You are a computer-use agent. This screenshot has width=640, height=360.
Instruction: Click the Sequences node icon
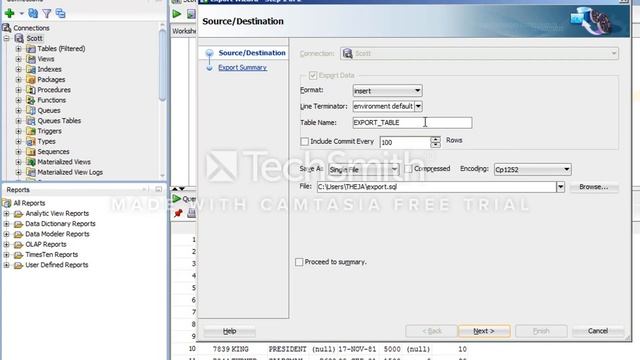pos(31,151)
